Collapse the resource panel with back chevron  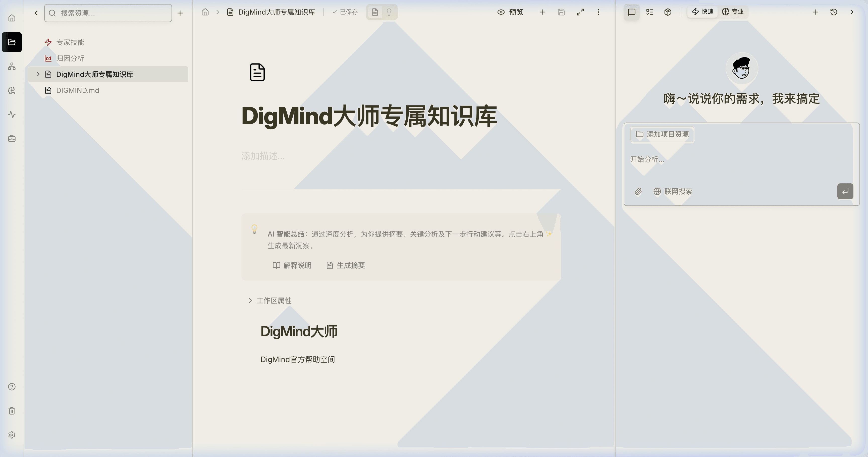coord(36,13)
